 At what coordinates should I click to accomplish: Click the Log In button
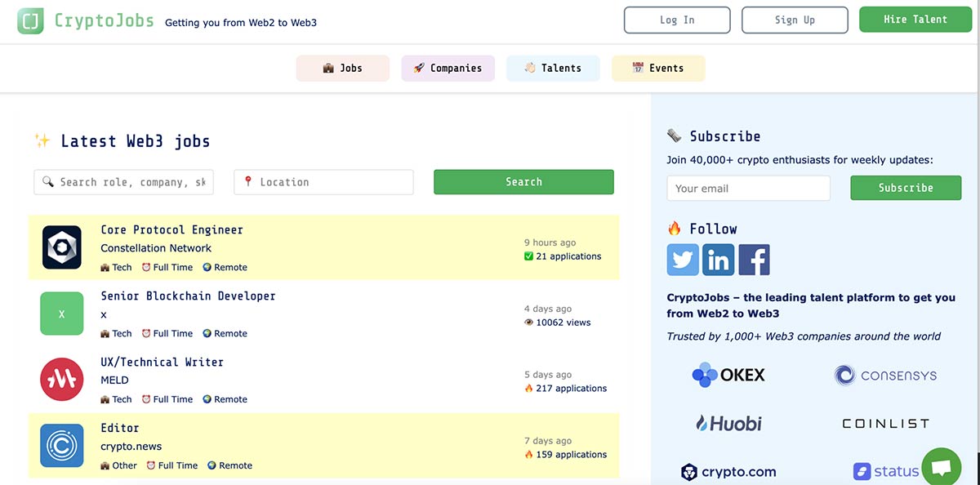[x=677, y=20]
